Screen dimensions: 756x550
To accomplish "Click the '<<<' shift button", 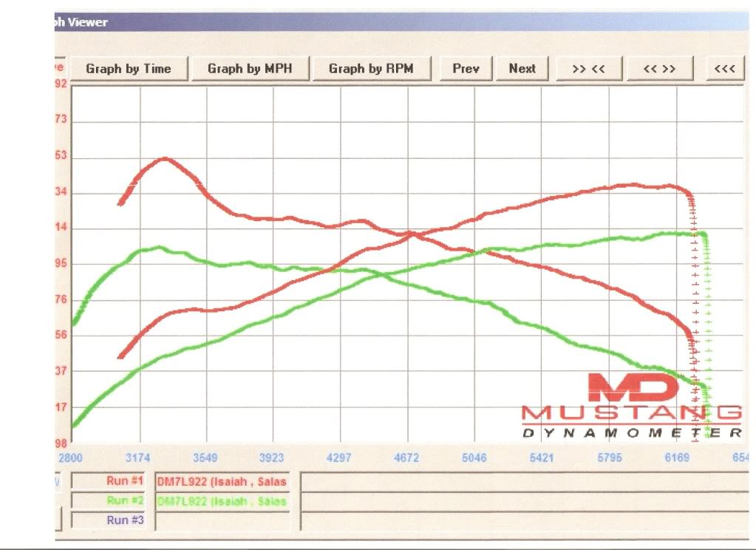I will pos(724,69).
